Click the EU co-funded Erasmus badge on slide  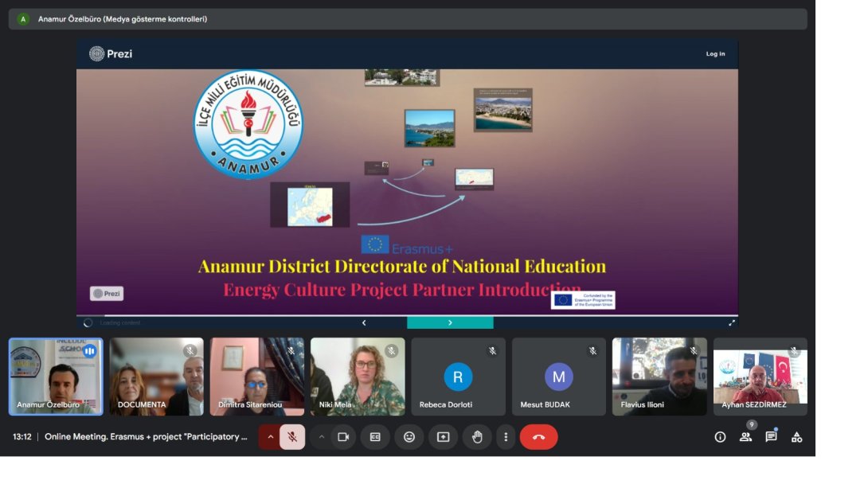583,300
